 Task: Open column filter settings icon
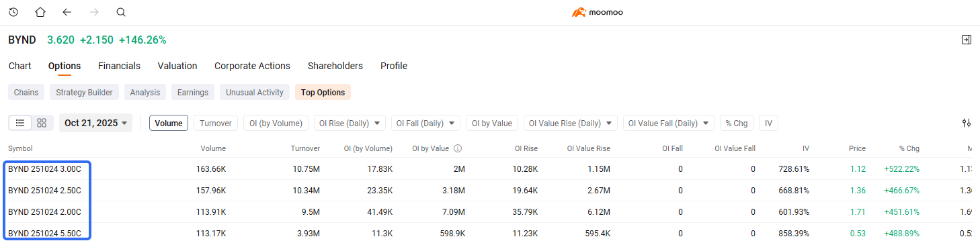coord(967,123)
